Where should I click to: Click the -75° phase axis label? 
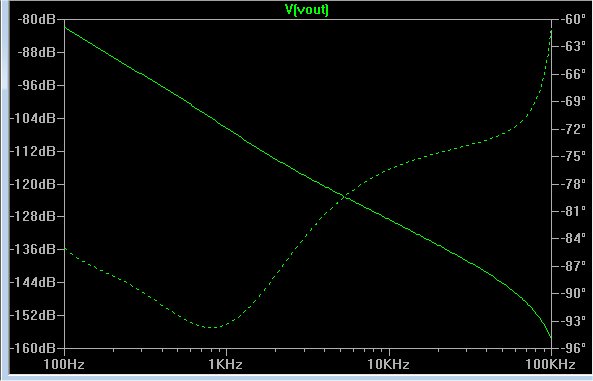pos(573,156)
